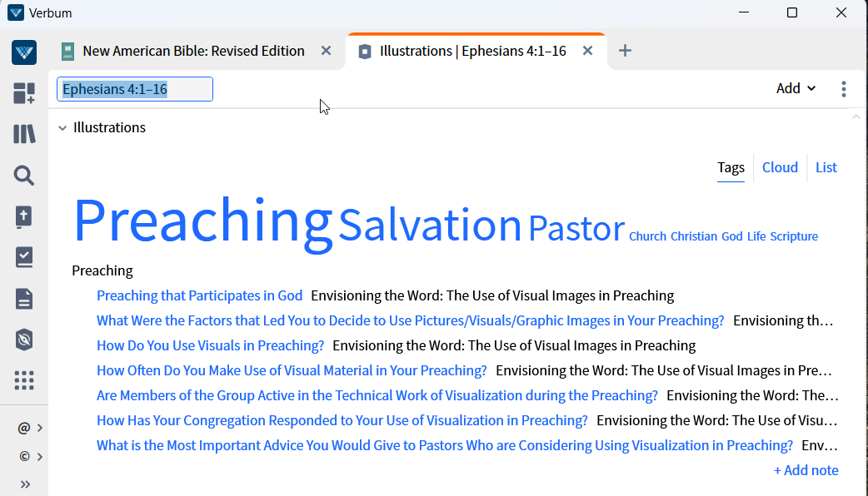Open the reading plan checkmark icon
The image size is (868, 496).
[24, 258]
